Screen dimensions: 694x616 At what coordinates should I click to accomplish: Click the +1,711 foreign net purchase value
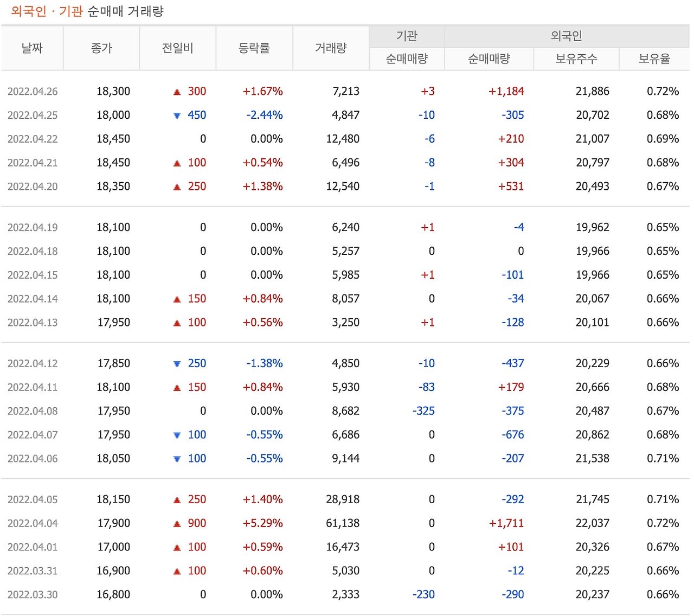505,523
